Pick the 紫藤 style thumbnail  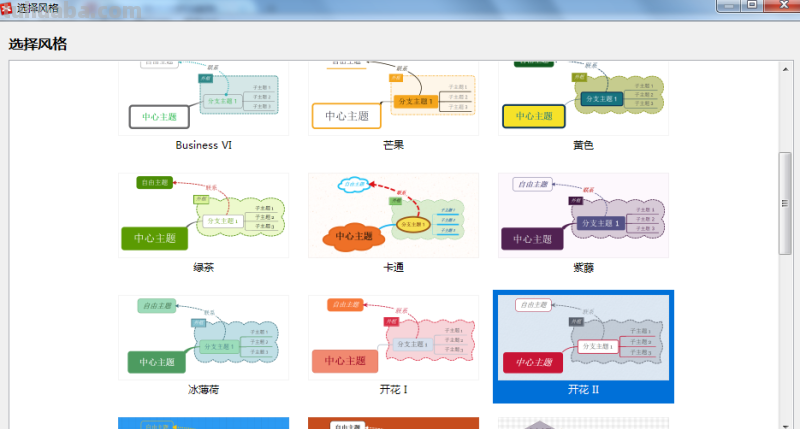[583, 215]
